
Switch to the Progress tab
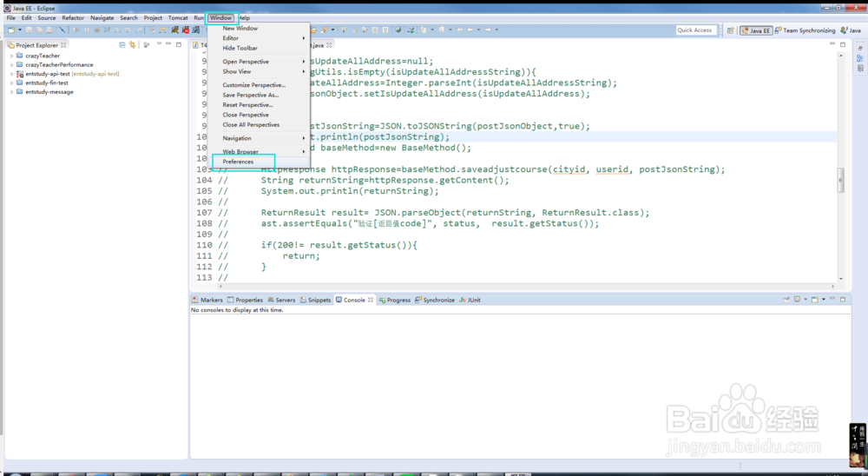395,300
